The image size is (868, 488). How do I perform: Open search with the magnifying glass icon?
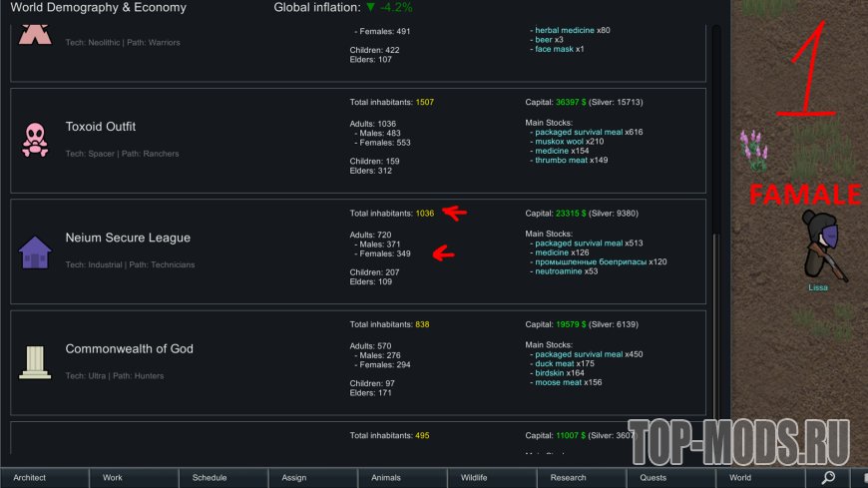[x=828, y=478]
